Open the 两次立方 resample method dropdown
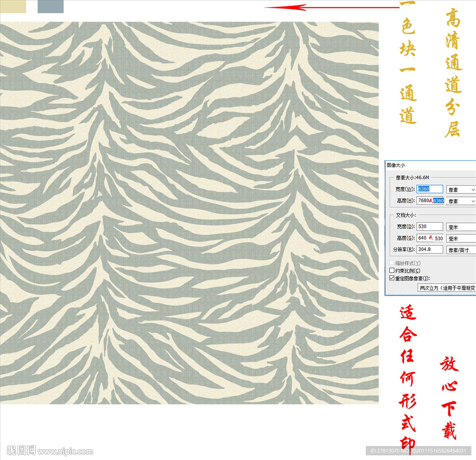 coord(447,288)
